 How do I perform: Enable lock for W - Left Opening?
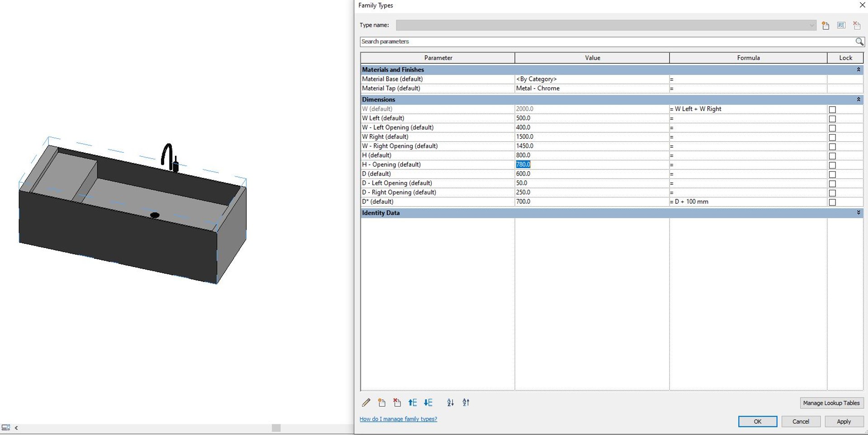click(832, 128)
